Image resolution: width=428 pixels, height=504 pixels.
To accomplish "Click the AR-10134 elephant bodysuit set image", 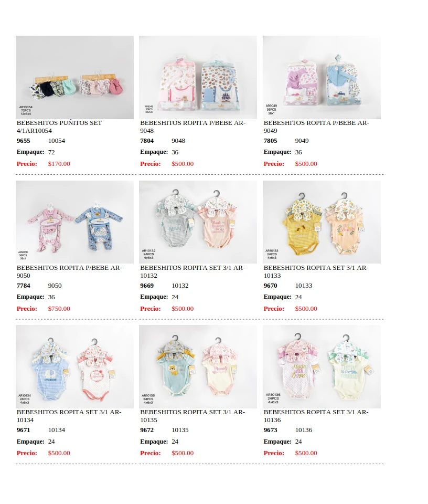I will [75, 367].
